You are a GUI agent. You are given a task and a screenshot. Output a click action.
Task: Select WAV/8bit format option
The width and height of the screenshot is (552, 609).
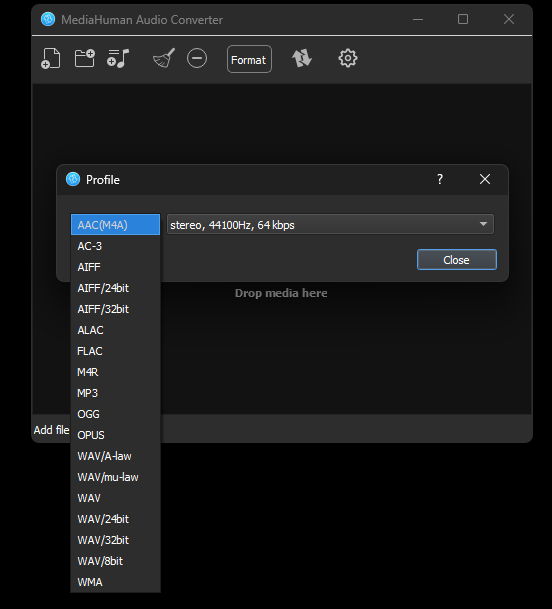115,561
